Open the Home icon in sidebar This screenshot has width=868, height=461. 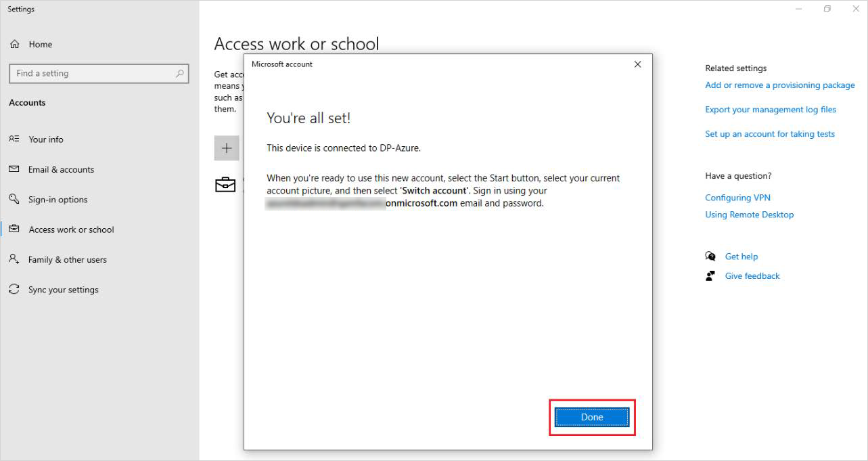(14, 44)
